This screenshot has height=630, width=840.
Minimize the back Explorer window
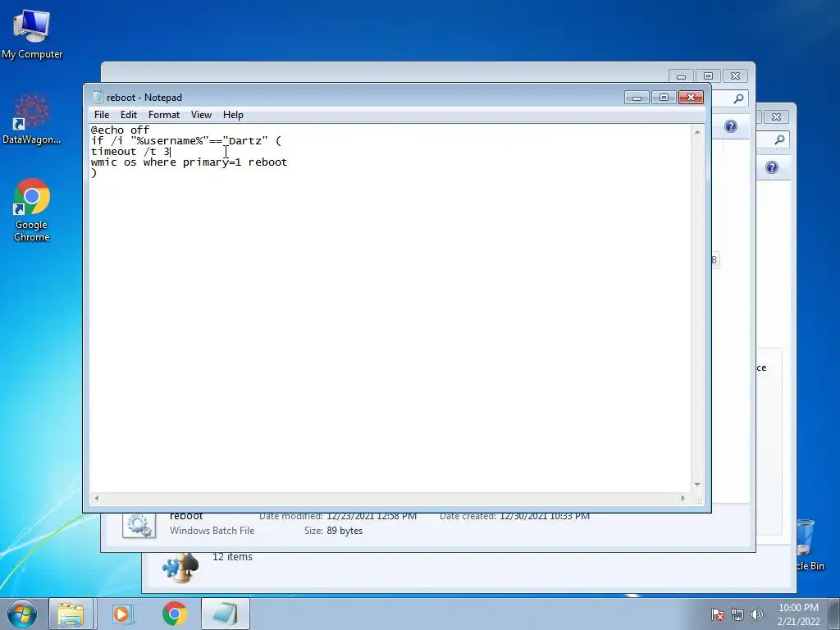coord(681,76)
